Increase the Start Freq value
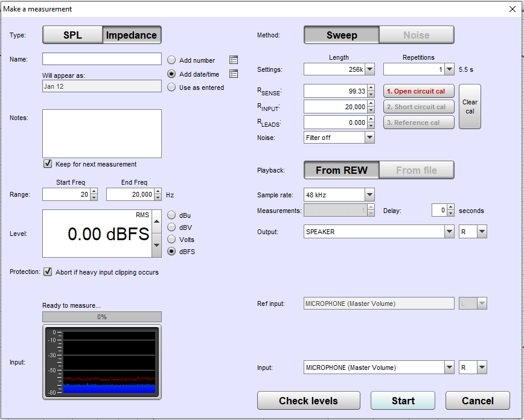 pos(94,191)
